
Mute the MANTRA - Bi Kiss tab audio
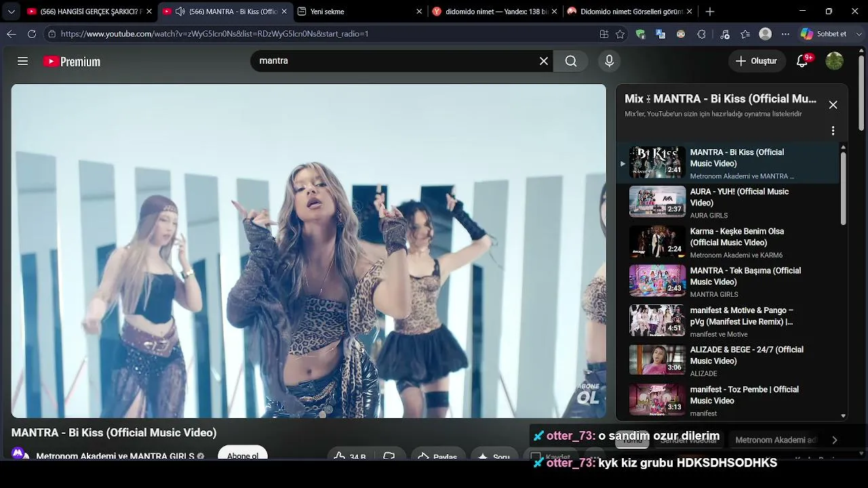click(180, 12)
